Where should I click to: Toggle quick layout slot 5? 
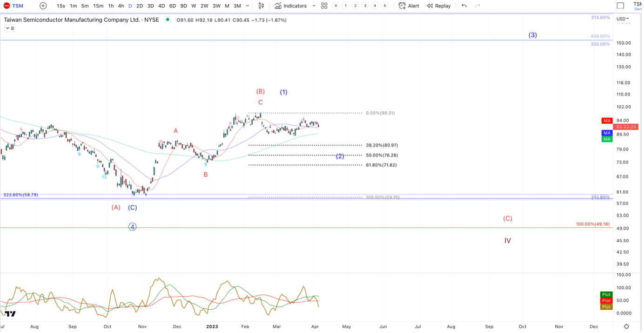click(x=385, y=6)
